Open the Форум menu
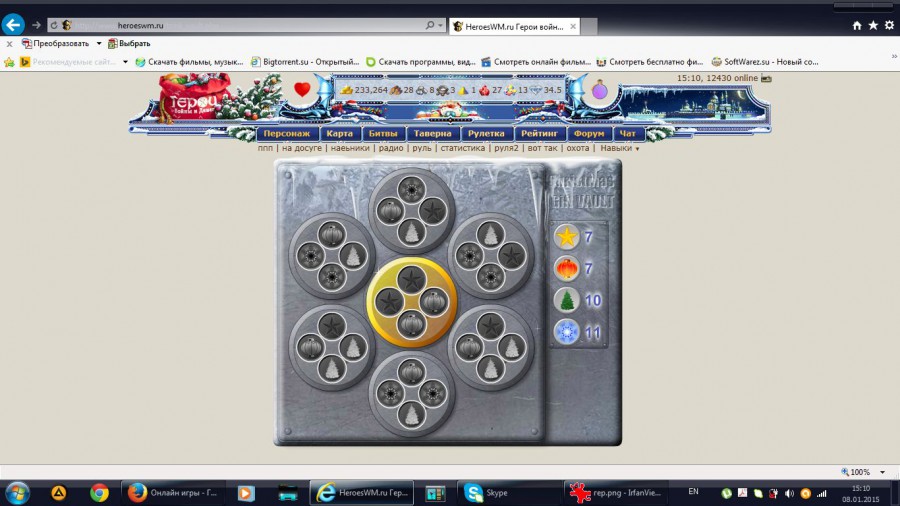 589,133
